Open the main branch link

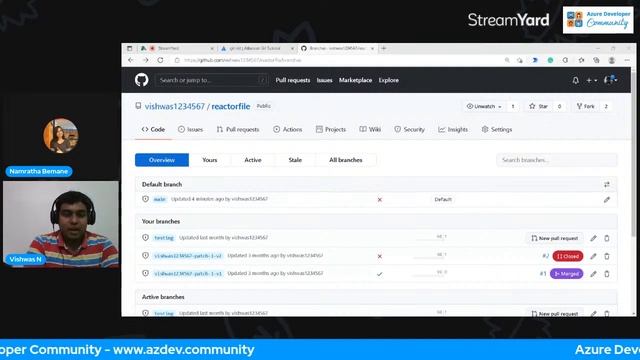point(160,199)
